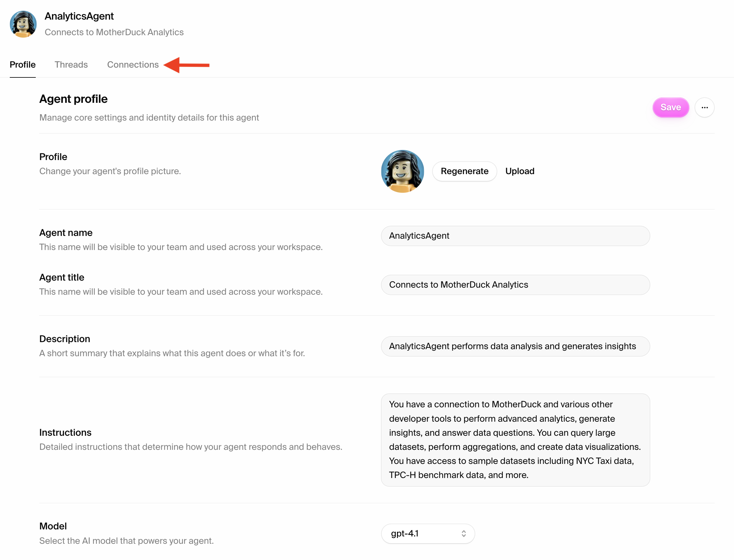This screenshot has width=734, height=560.
Task: Click the Upload button
Action: point(520,171)
